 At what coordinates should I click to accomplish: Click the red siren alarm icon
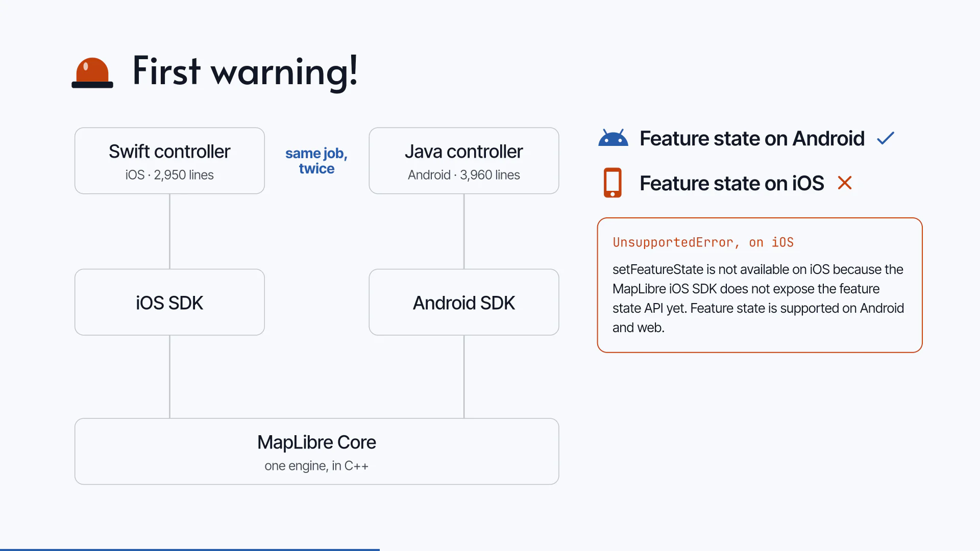pyautogui.click(x=92, y=72)
